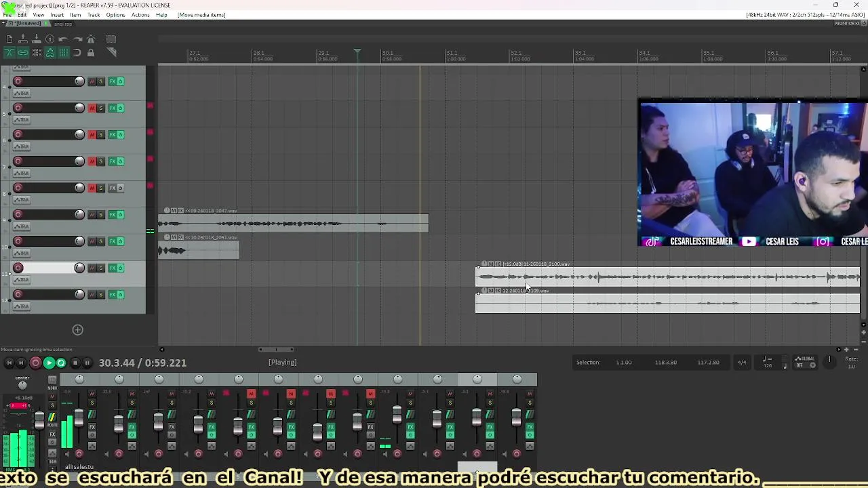Open the Actions menu

[x=140, y=15]
